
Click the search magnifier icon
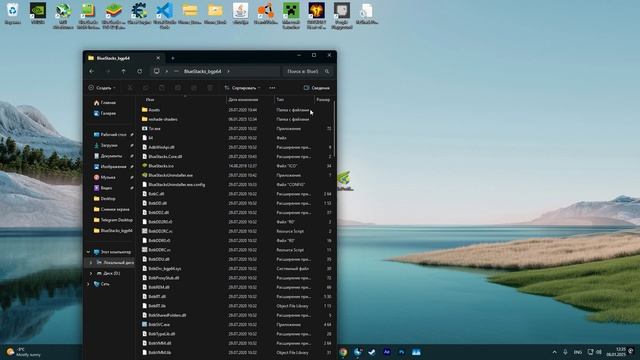pyautogui.click(x=327, y=71)
